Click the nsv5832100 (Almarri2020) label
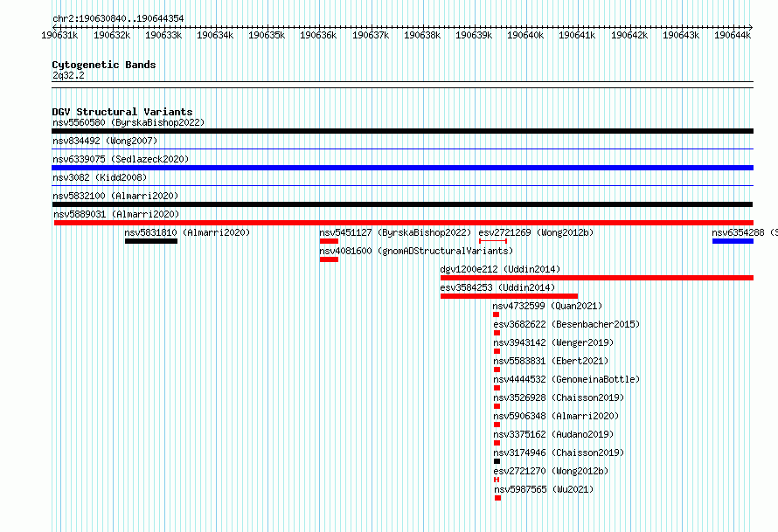The width and height of the screenshot is (778, 532). [x=115, y=196]
